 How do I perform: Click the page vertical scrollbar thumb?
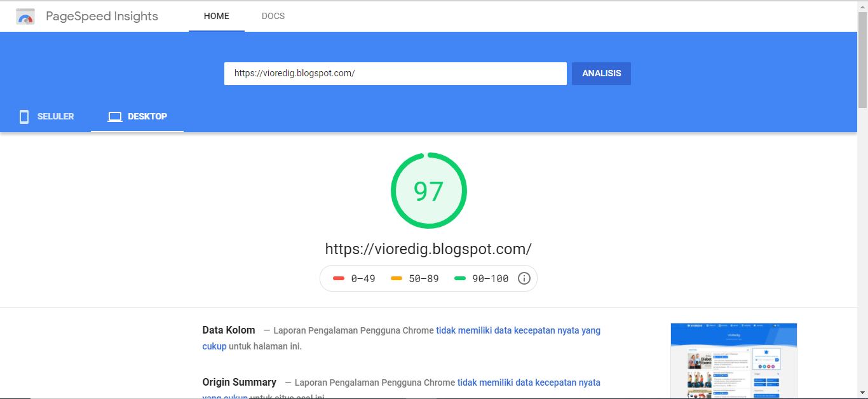(862, 60)
